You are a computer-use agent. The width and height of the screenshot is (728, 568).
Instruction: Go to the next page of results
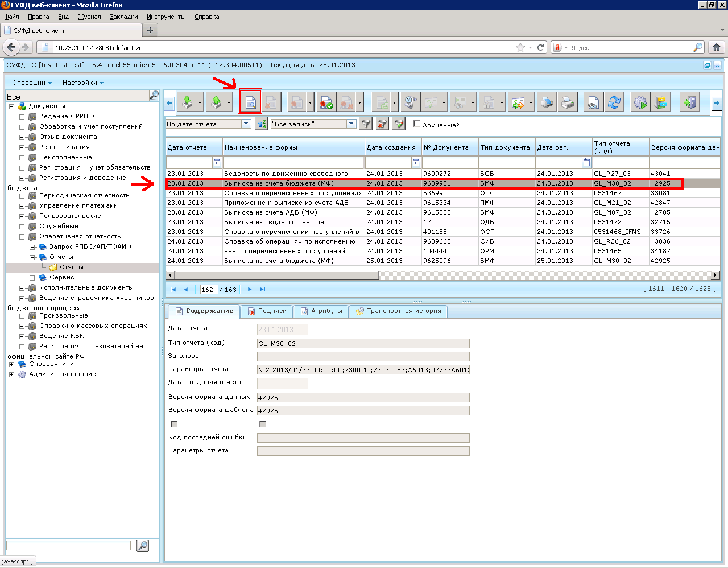pyautogui.click(x=250, y=289)
